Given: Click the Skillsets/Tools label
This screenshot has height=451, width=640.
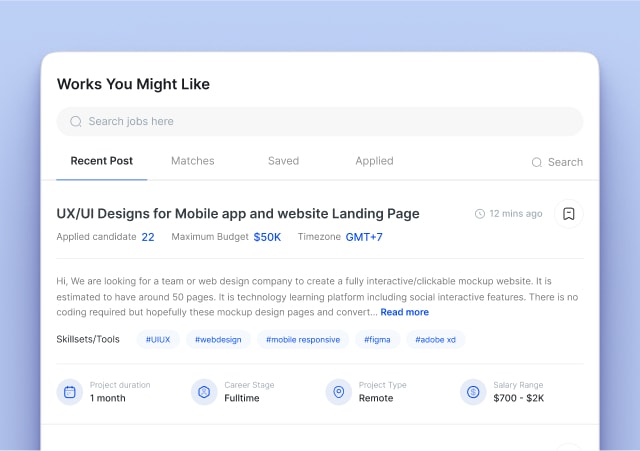Looking at the screenshot, I should (88, 339).
